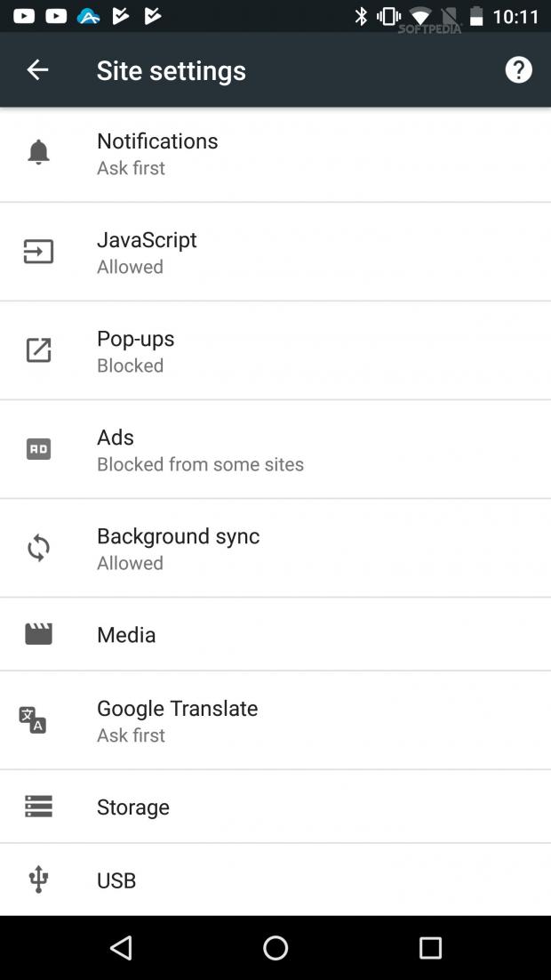Tap the USB symbol icon
This screenshot has width=551, height=980.
[x=38, y=880]
